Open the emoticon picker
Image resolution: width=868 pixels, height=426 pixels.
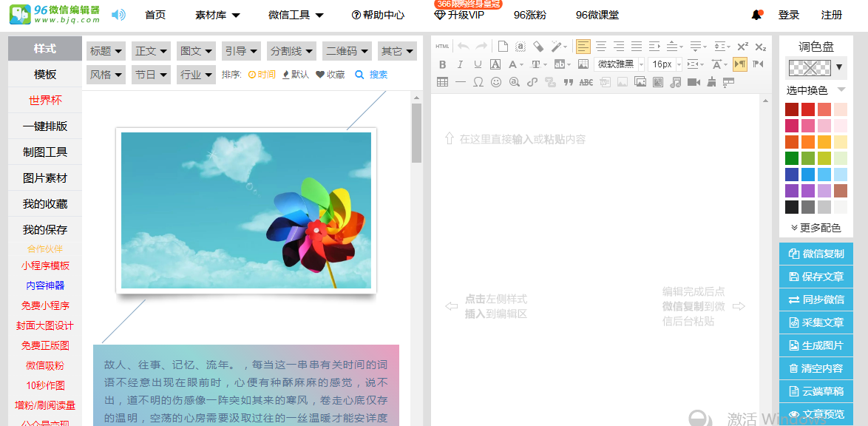tap(496, 82)
